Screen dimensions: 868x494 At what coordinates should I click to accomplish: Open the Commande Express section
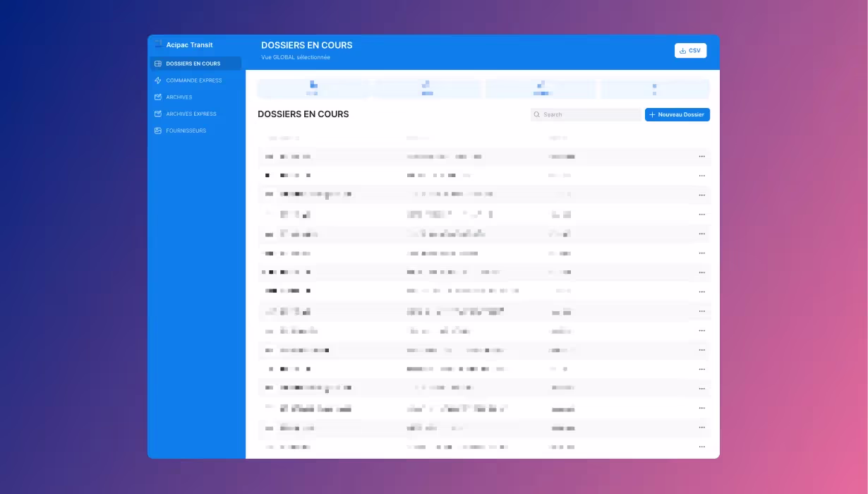point(194,80)
